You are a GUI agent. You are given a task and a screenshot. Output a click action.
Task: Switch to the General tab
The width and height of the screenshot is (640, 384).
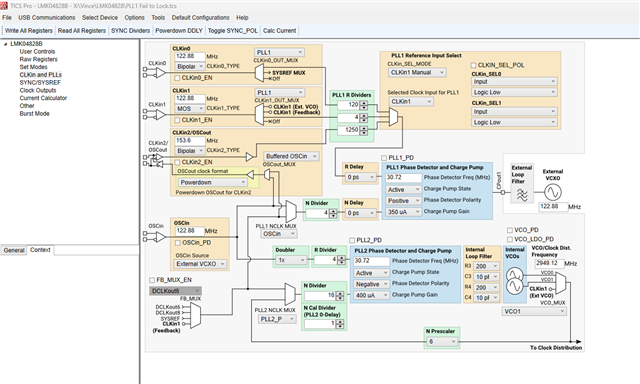click(x=14, y=250)
